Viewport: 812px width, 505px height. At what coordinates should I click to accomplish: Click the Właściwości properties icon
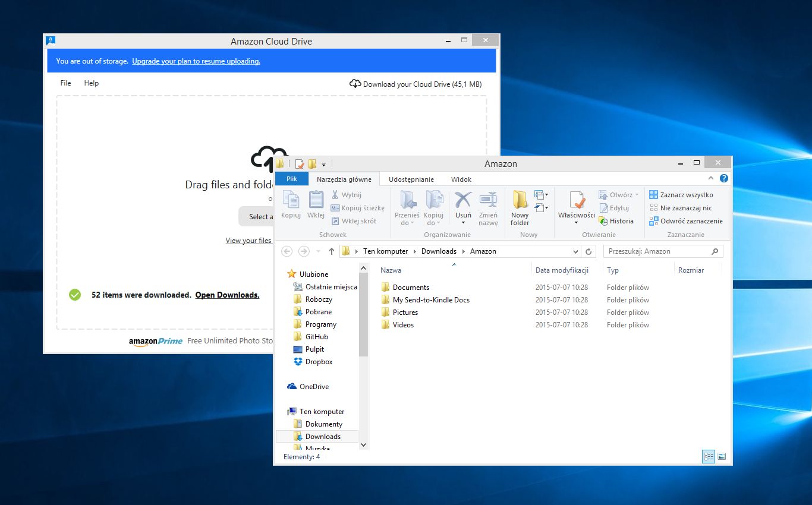coord(577,200)
